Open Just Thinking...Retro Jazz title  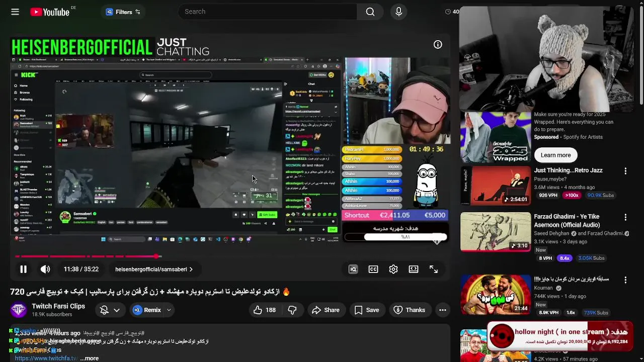(x=568, y=170)
